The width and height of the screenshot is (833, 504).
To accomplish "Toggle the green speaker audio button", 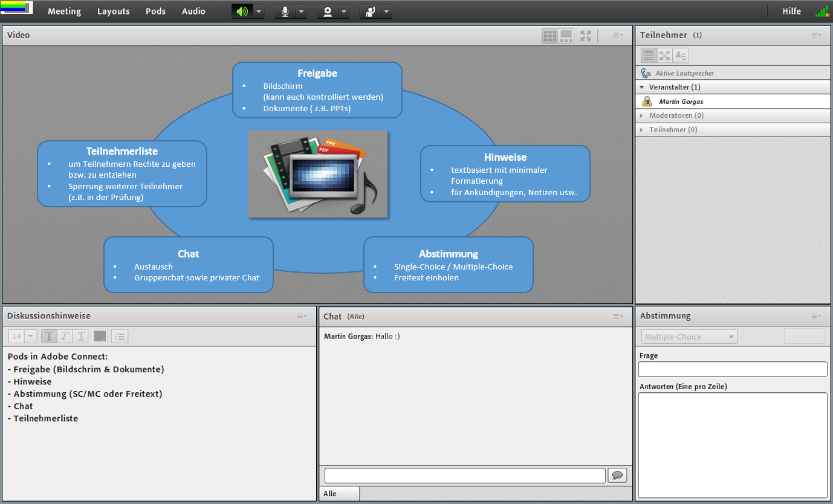I will (242, 11).
